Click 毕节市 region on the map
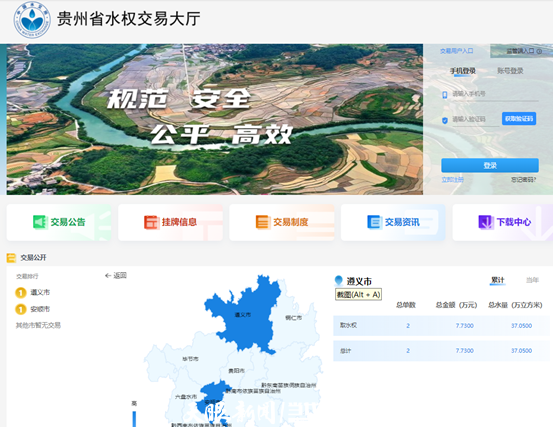553x427 pixels. coord(190,359)
